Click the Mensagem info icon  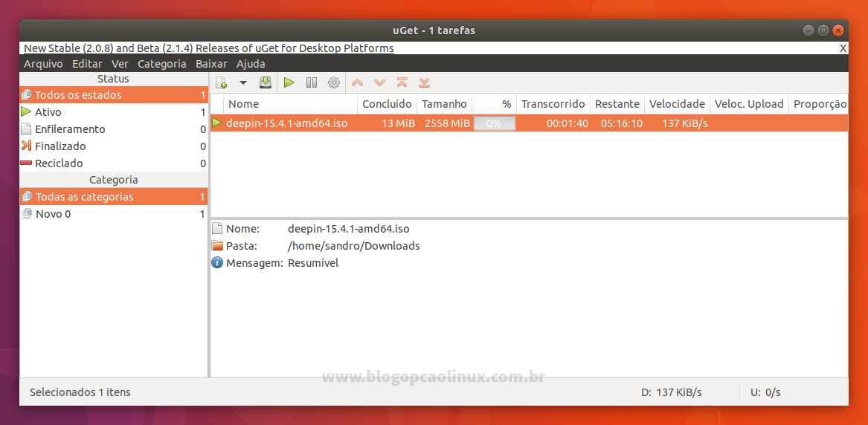pyautogui.click(x=217, y=263)
